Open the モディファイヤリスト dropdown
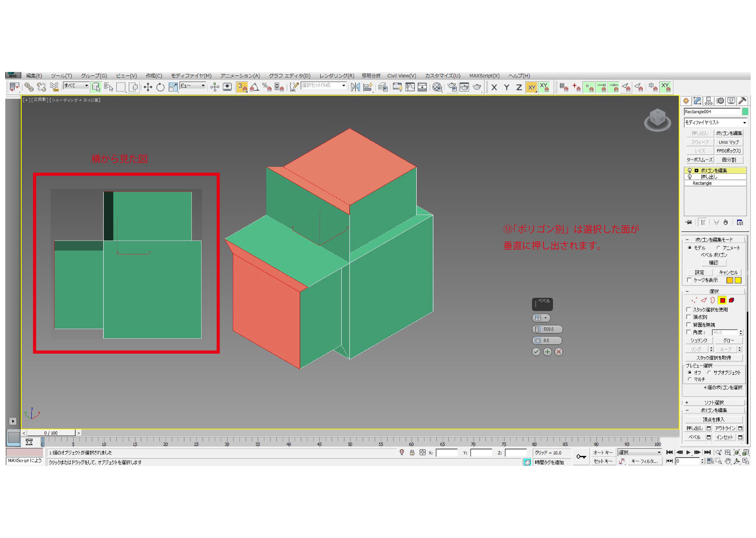The image size is (756, 538). pyautogui.click(x=715, y=123)
